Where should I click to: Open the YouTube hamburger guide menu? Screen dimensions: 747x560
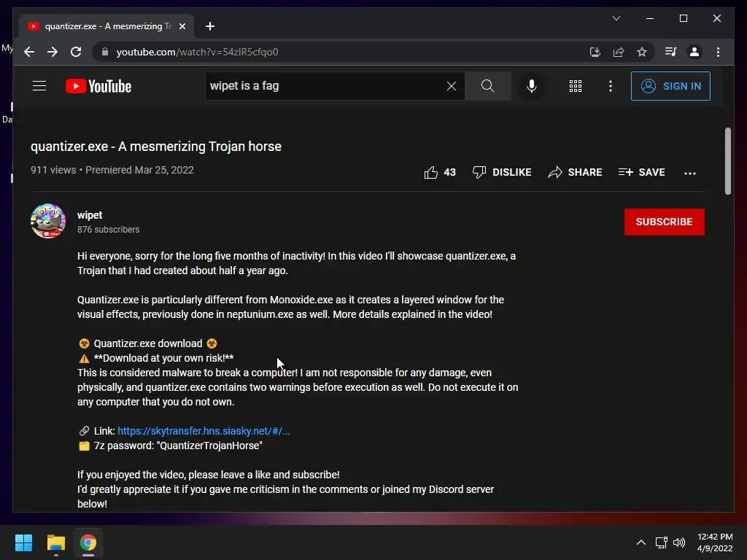coord(39,86)
